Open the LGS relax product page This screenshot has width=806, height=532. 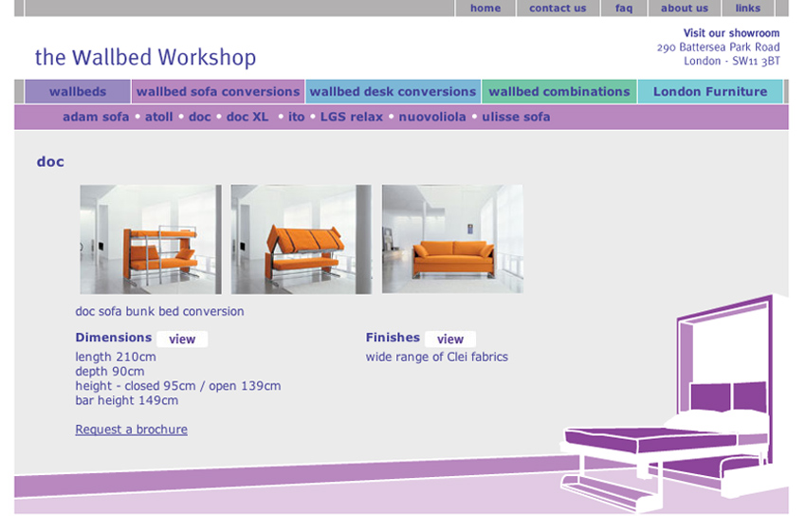(352, 118)
